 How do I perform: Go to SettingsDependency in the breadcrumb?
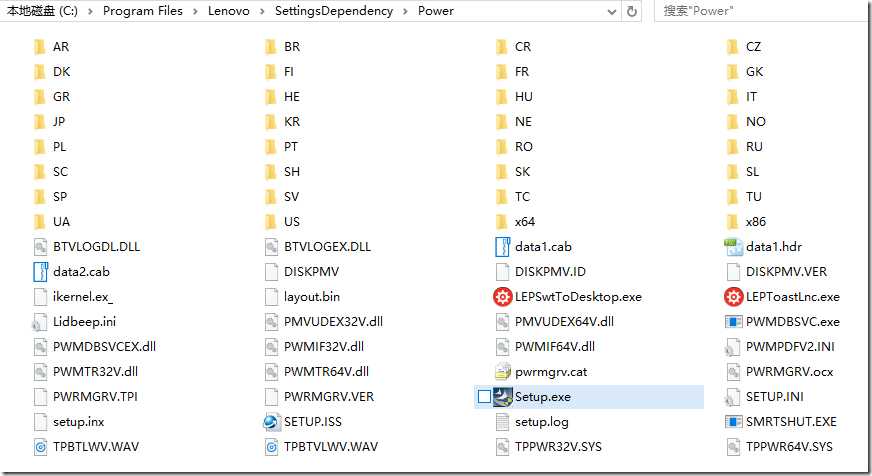click(334, 11)
